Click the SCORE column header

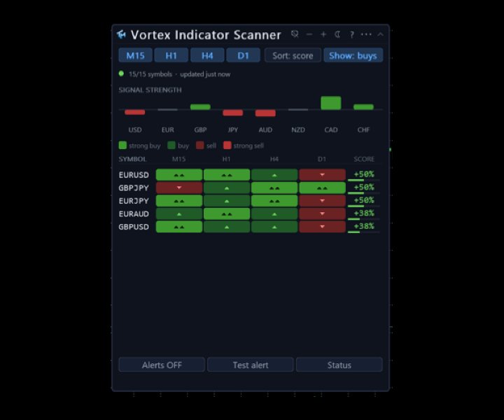click(x=364, y=159)
